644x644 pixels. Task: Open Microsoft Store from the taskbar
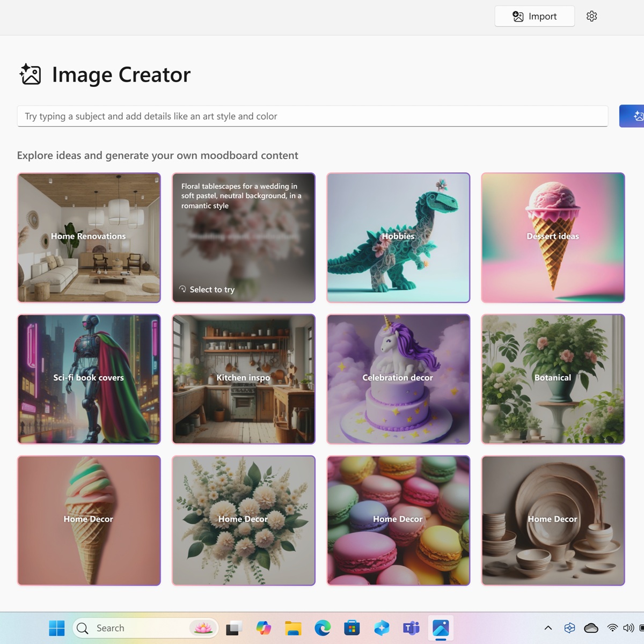352,628
